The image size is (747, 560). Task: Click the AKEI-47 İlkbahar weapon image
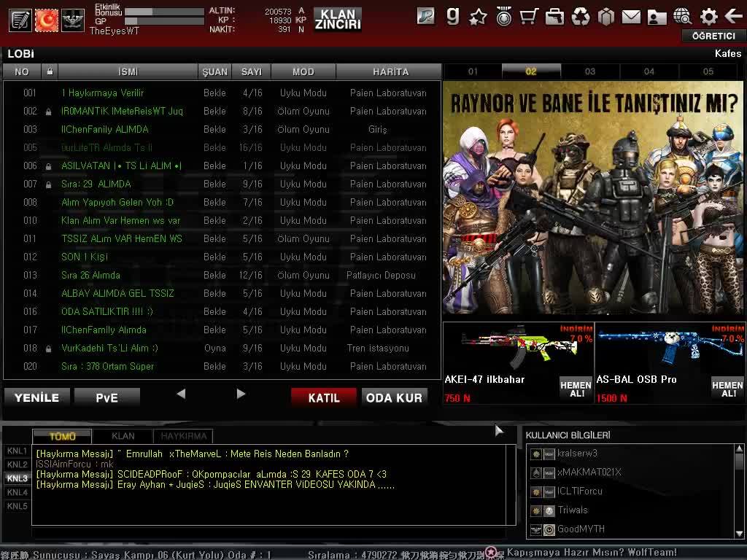click(519, 346)
